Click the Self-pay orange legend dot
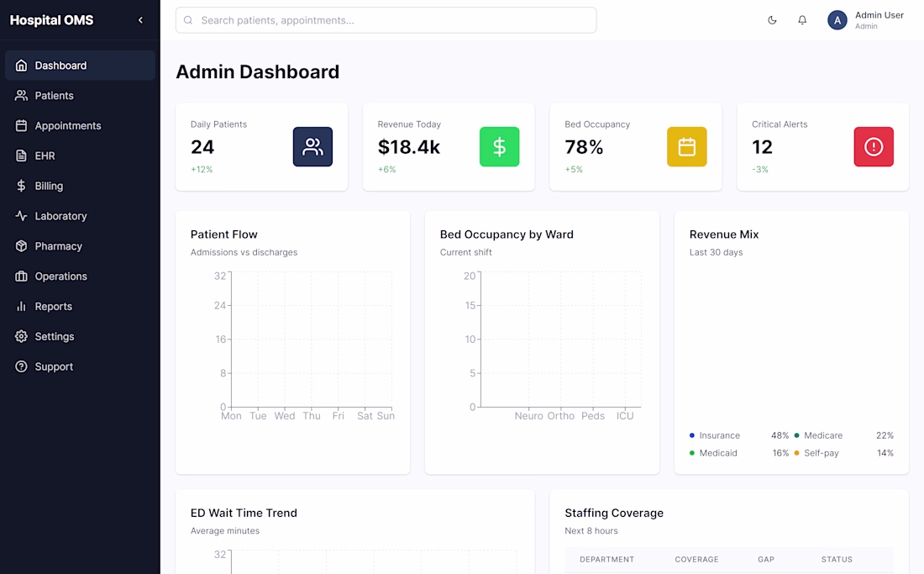This screenshot has width=924, height=574. click(796, 453)
